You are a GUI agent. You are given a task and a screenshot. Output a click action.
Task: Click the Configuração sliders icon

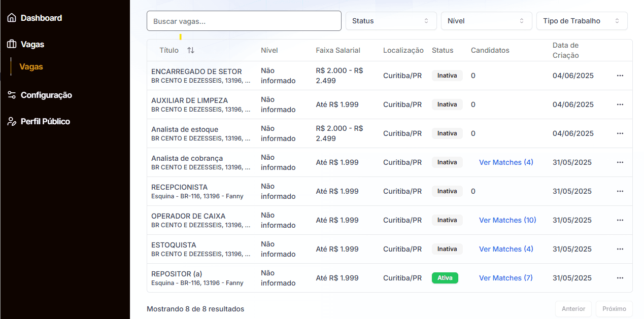click(x=12, y=95)
